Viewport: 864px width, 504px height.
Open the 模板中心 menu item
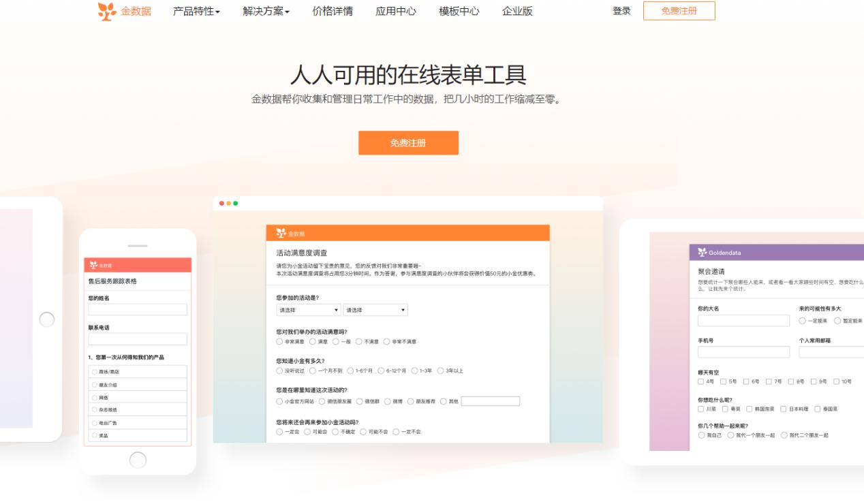click(x=457, y=11)
